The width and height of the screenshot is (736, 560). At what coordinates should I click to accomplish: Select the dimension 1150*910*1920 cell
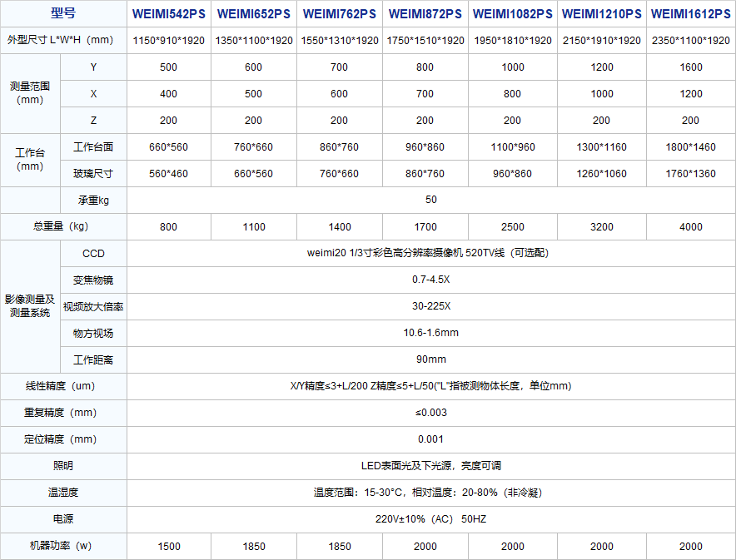[168, 41]
